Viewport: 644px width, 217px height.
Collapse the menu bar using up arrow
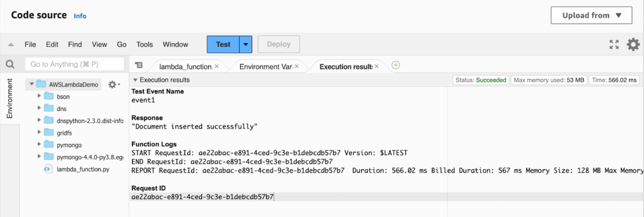click(x=11, y=45)
